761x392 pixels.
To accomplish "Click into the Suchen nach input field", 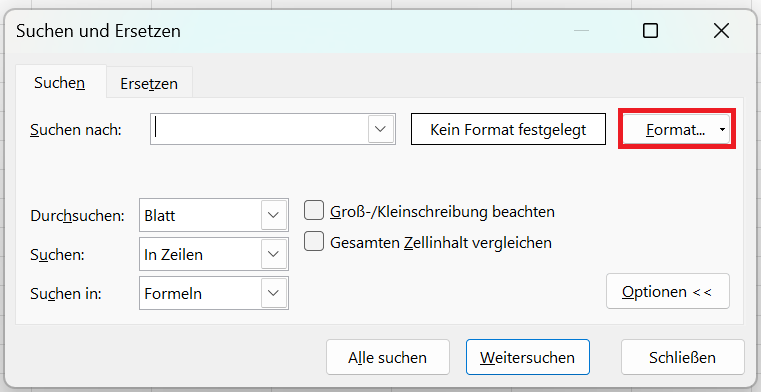I will click(x=260, y=129).
